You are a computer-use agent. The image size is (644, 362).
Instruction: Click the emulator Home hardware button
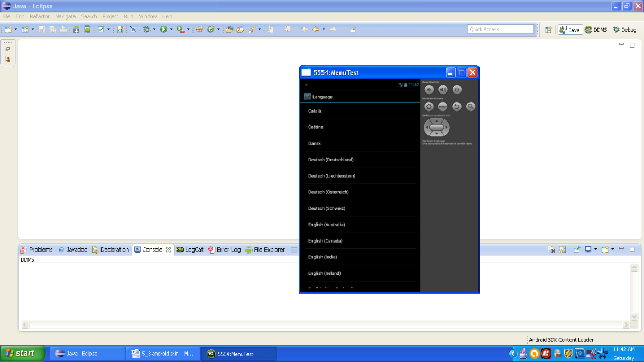pyautogui.click(x=429, y=107)
